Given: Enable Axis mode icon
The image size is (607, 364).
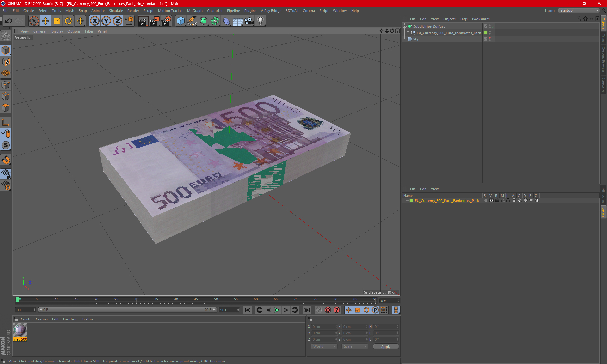Looking at the screenshot, I should tap(6, 122).
